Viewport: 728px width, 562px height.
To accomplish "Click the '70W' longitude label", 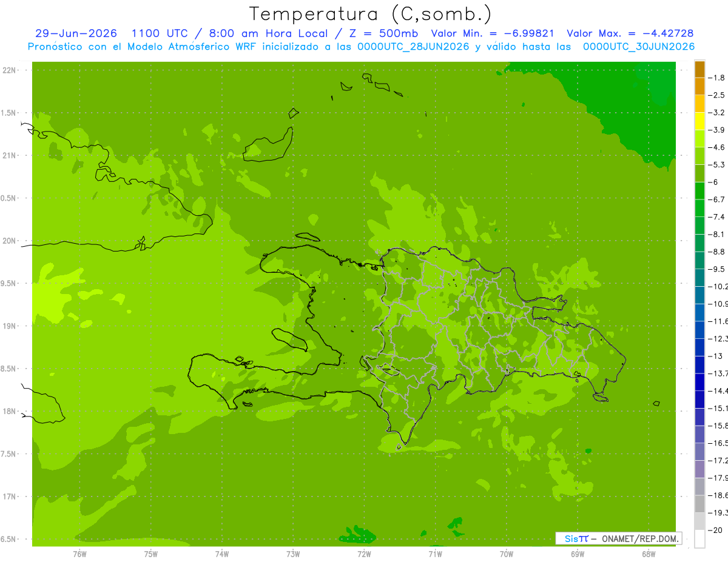I will click(507, 554).
